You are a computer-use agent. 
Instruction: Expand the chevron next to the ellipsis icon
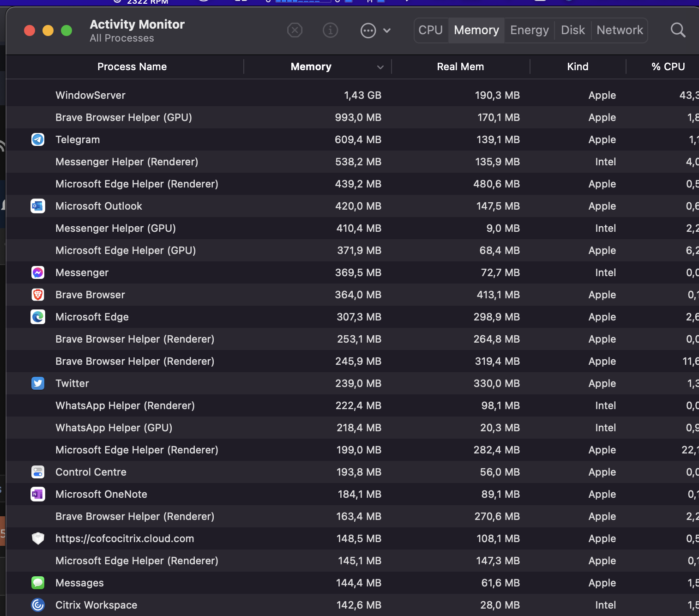pyautogui.click(x=387, y=31)
